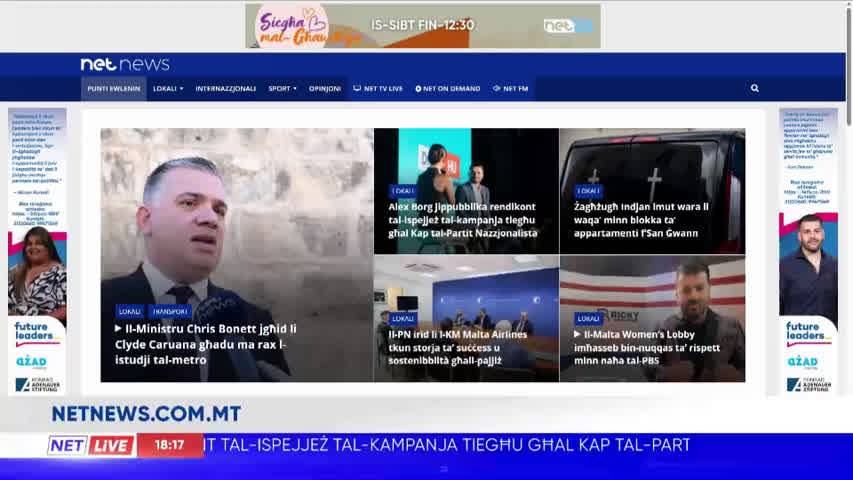Viewport: 853px width, 480px height.
Task: Open Żagħżugħ Indjan San Ġwann article
Action: [641, 220]
